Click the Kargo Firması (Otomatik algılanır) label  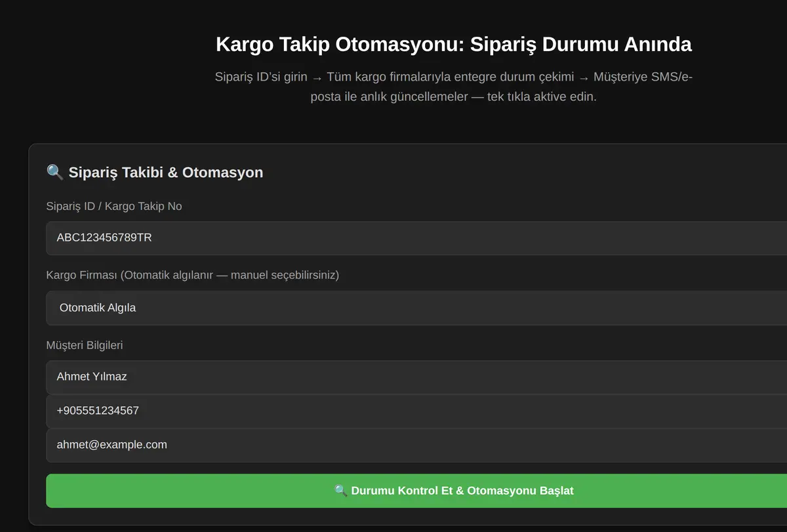192,276
